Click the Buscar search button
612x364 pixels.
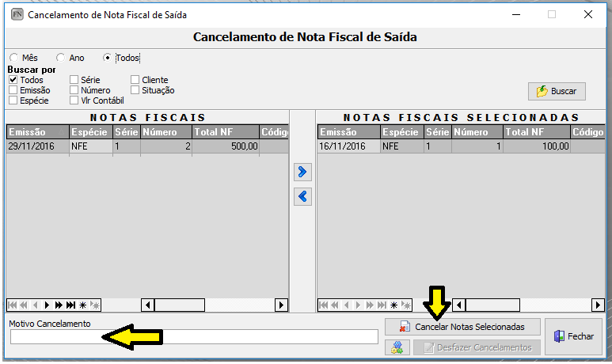click(556, 91)
